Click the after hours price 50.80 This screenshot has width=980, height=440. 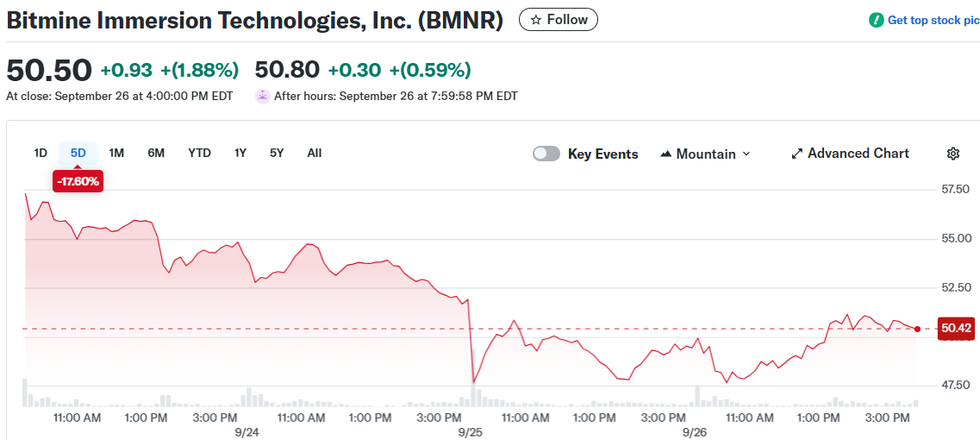[288, 70]
